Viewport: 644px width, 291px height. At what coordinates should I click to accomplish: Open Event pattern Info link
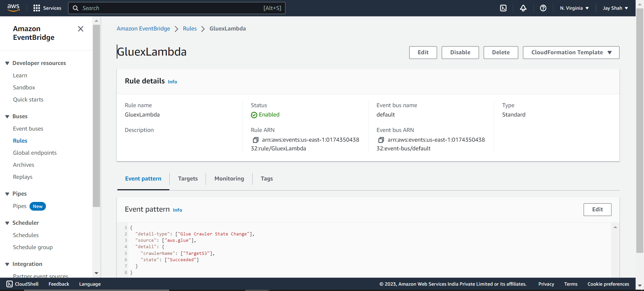pyautogui.click(x=177, y=210)
